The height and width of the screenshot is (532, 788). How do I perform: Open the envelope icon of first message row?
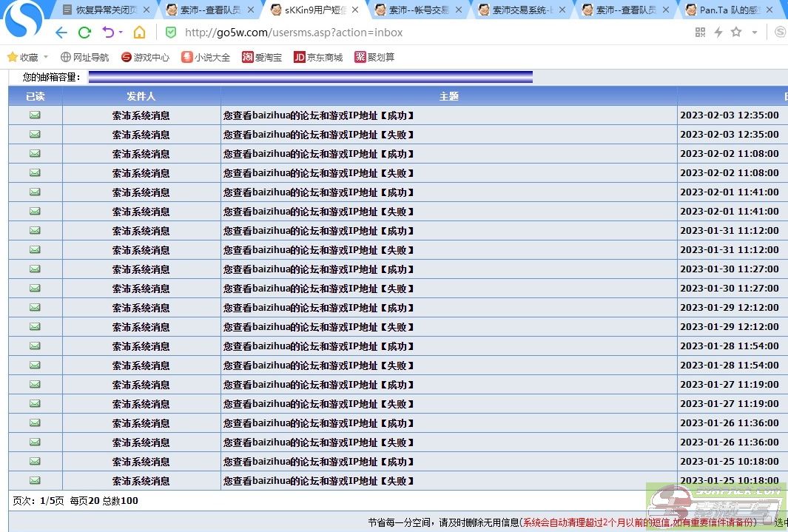(35, 115)
